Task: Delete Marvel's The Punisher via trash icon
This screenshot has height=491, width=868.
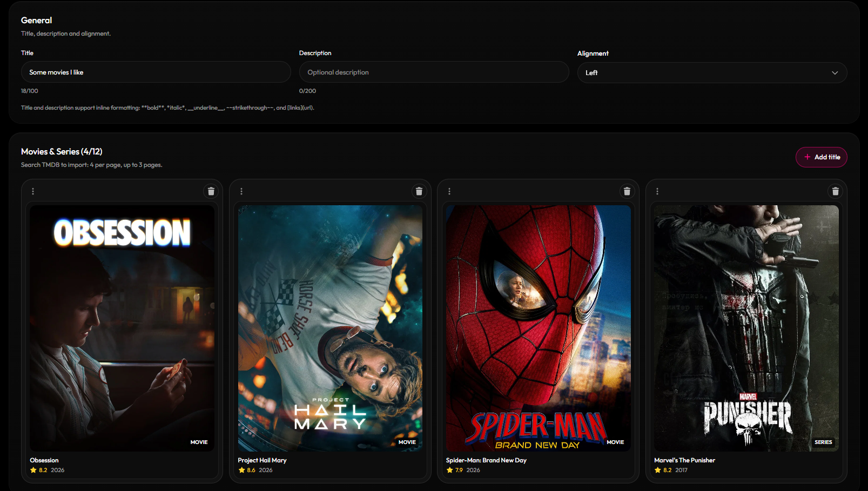Action: click(x=836, y=191)
